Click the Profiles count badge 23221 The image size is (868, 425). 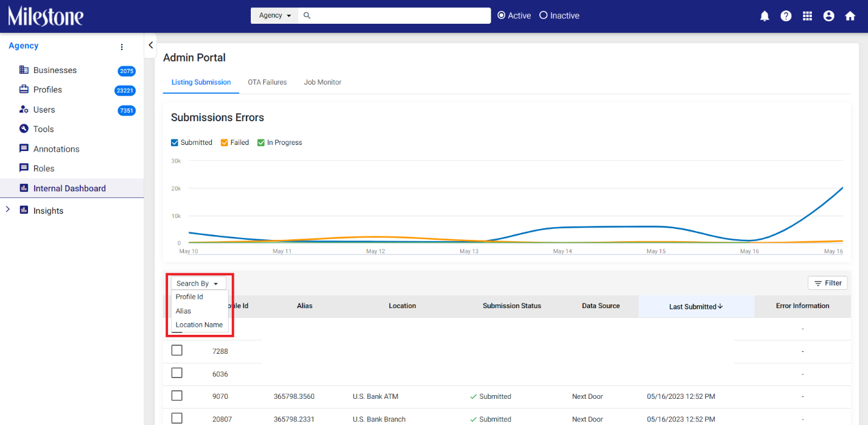point(125,91)
